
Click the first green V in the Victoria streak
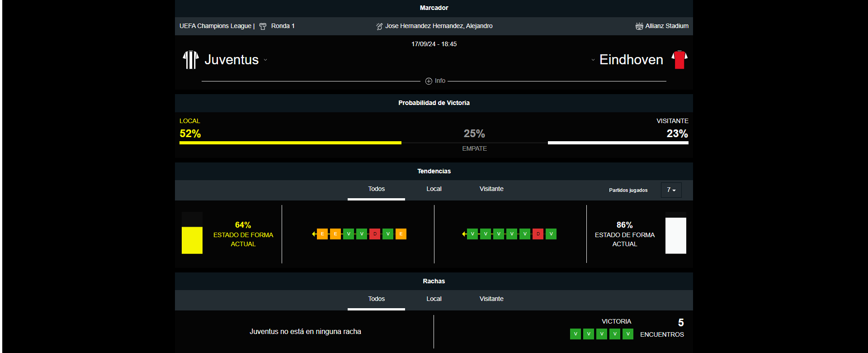tap(576, 334)
